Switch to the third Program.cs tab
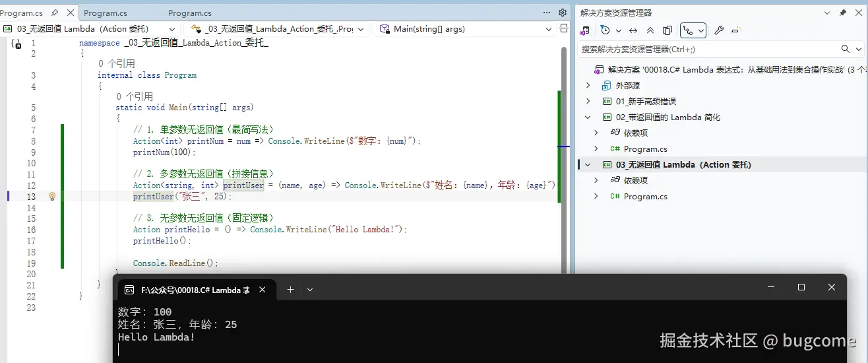 [x=190, y=13]
